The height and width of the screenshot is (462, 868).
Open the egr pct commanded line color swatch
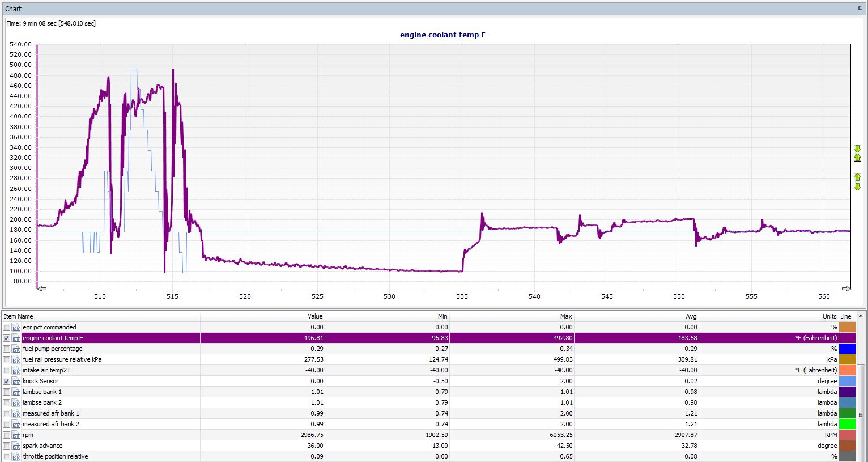coord(848,327)
